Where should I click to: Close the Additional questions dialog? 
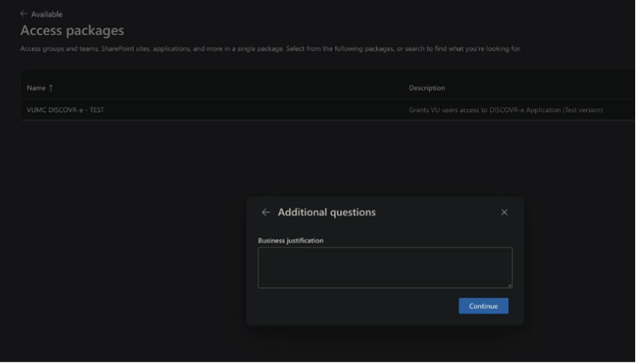coord(506,213)
